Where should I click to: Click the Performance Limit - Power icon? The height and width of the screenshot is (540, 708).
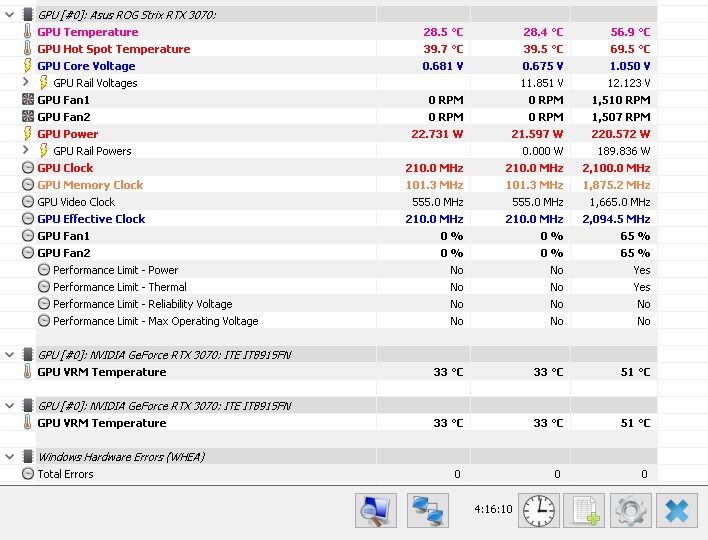44,270
